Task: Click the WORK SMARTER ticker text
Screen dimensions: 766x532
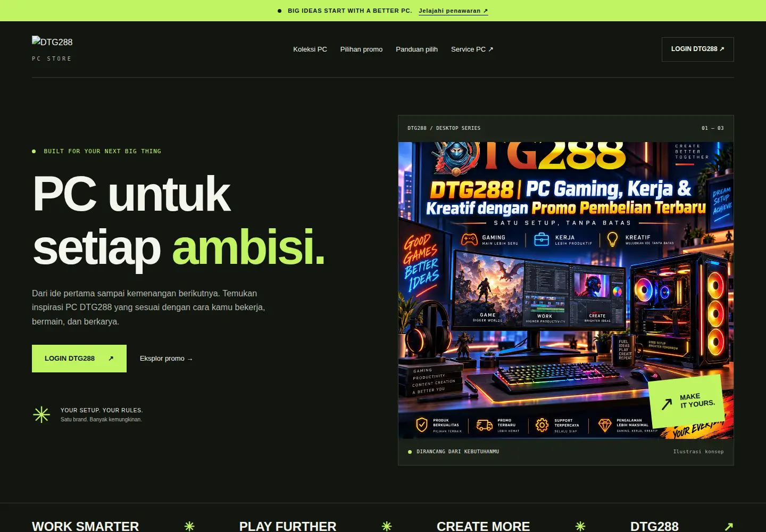Action: point(85,526)
